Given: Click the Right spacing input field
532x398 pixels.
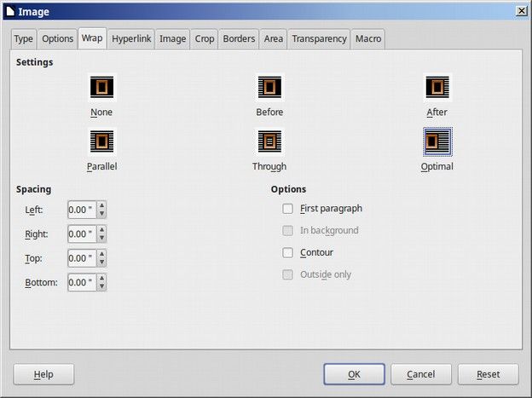Looking at the screenshot, I should point(83,234).
